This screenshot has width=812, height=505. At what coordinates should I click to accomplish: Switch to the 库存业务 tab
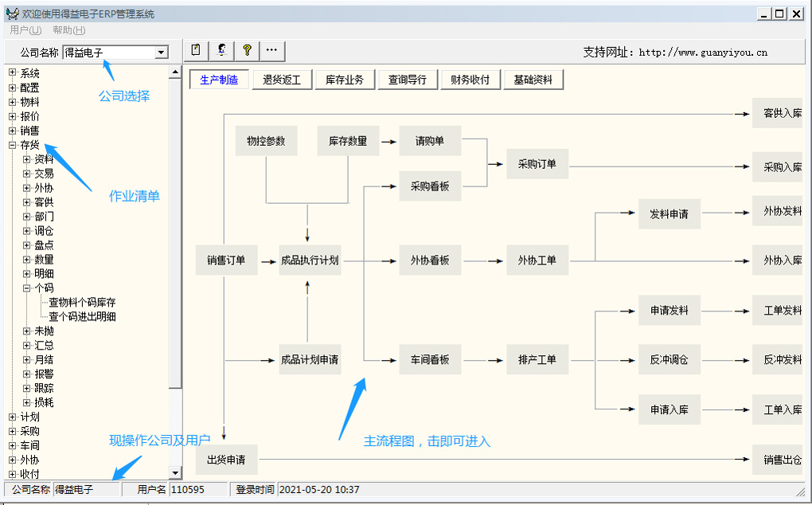(x=345, y=80)
